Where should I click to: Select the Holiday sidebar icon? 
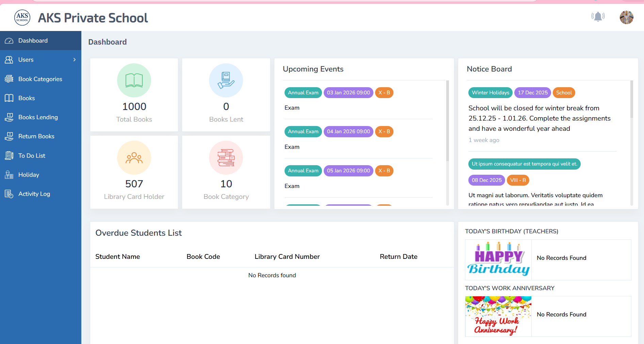[x=9, y=174]
